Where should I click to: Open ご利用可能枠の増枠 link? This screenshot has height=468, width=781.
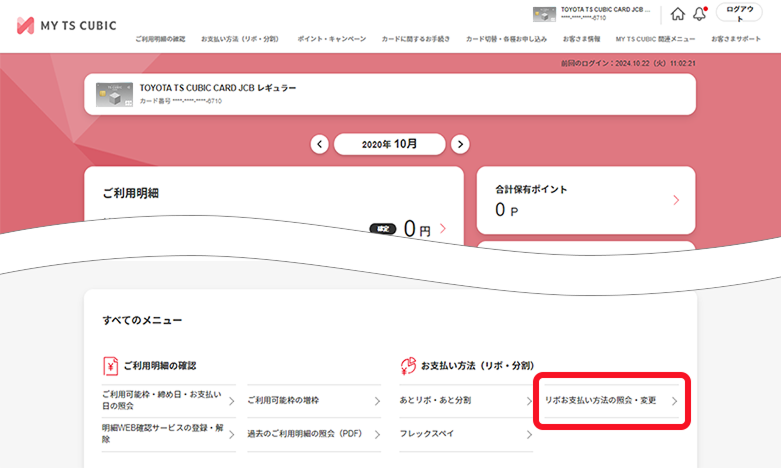(314, 400)
